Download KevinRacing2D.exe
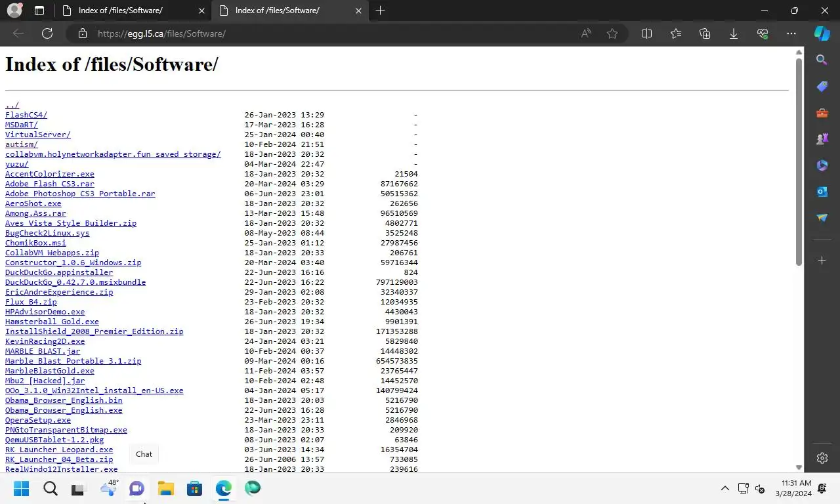Screen dimensions: 840x504 point(45,341)
